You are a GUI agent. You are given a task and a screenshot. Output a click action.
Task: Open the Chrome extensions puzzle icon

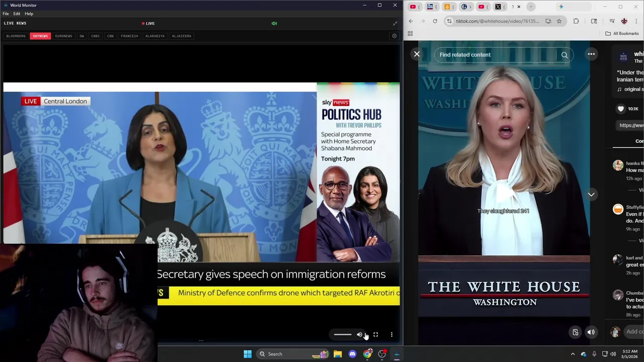click(x=576, y=21)
